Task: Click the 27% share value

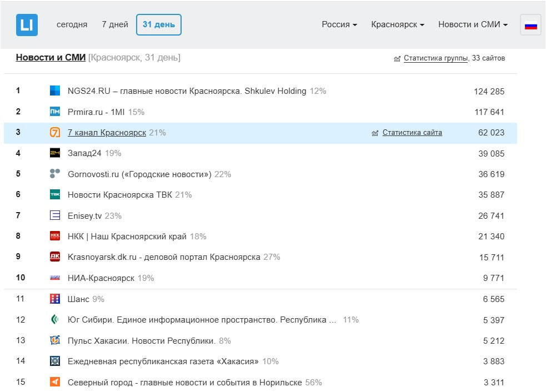Action: point(272,257)
